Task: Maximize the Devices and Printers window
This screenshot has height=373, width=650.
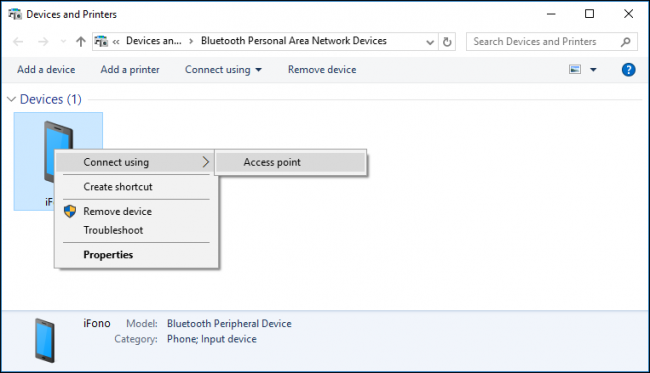Action: point(589,14)
